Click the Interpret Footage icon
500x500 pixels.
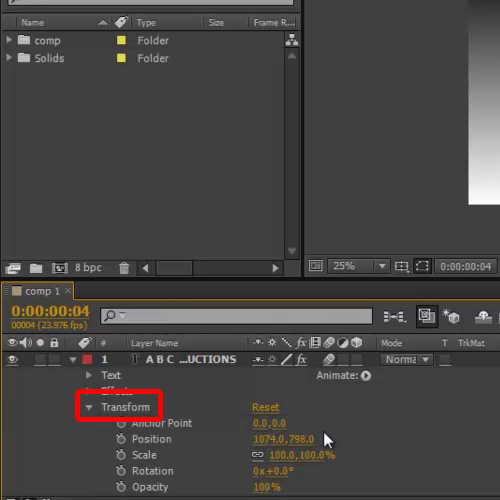13,268
